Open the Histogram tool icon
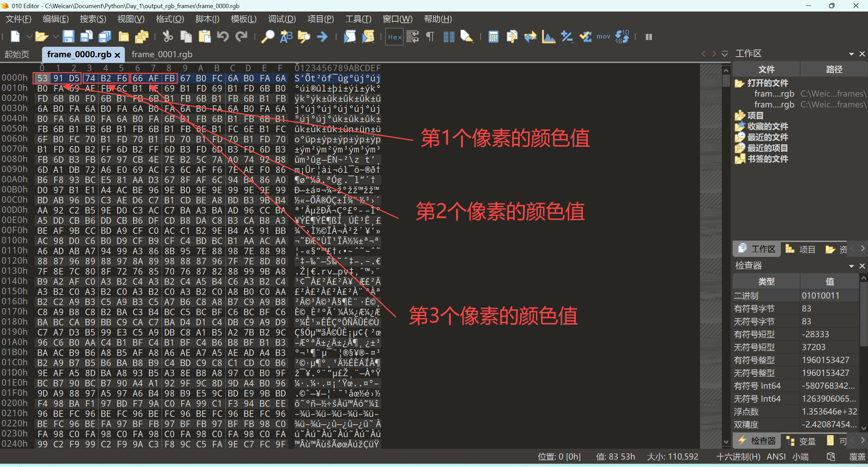The height and width of the screenshot is (467, 868). point(548,37)
